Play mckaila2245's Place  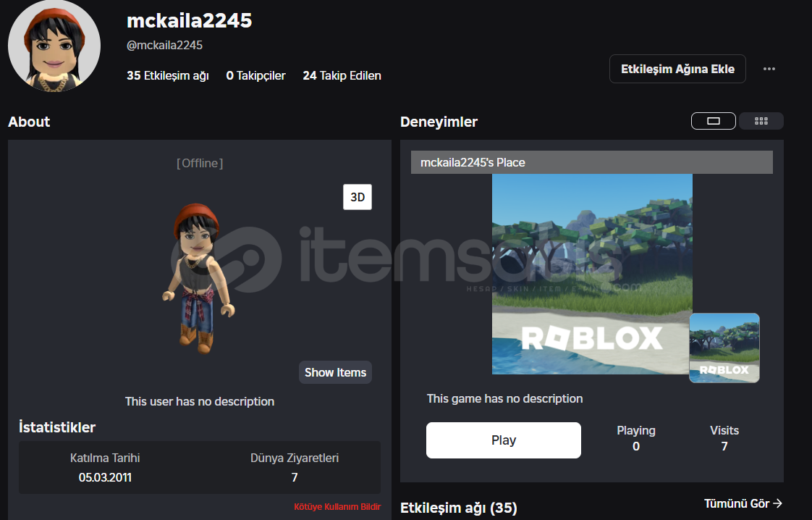pos(504,440)
